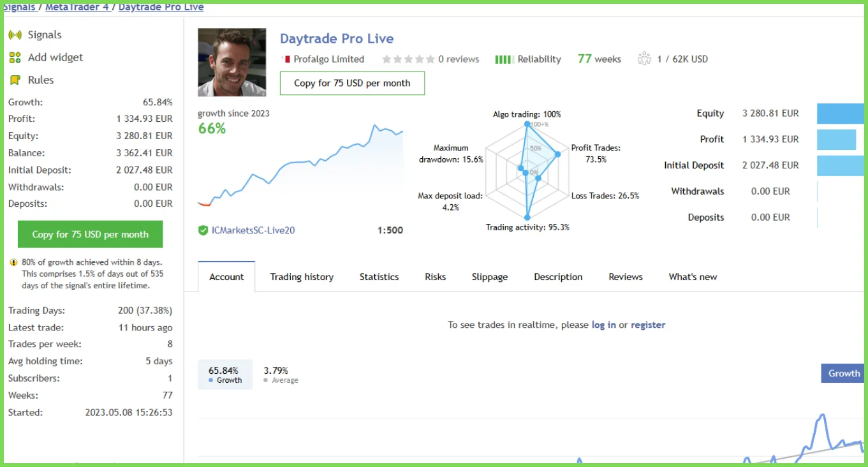Click the Loss Trades: 26.5% label

tap(605, 196)
